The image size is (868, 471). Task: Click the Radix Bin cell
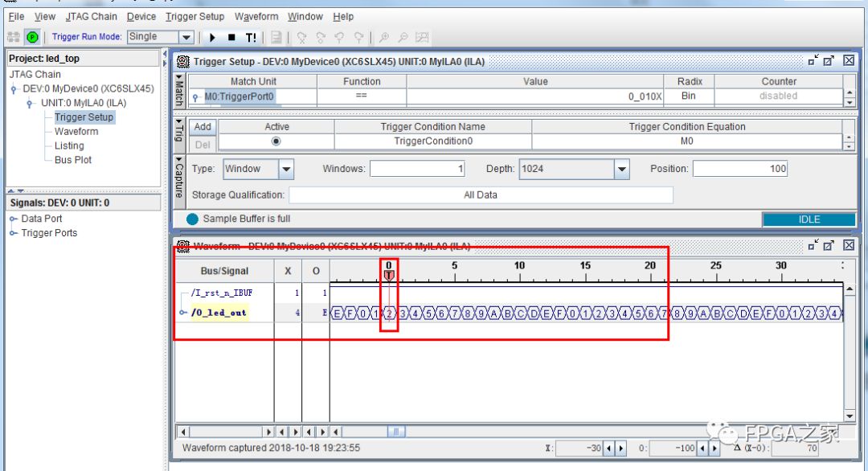[x=689, y=96]
